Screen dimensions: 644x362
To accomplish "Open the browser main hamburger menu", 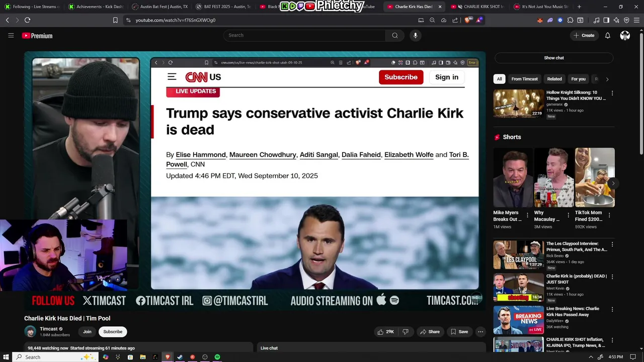I will (636, 20).
